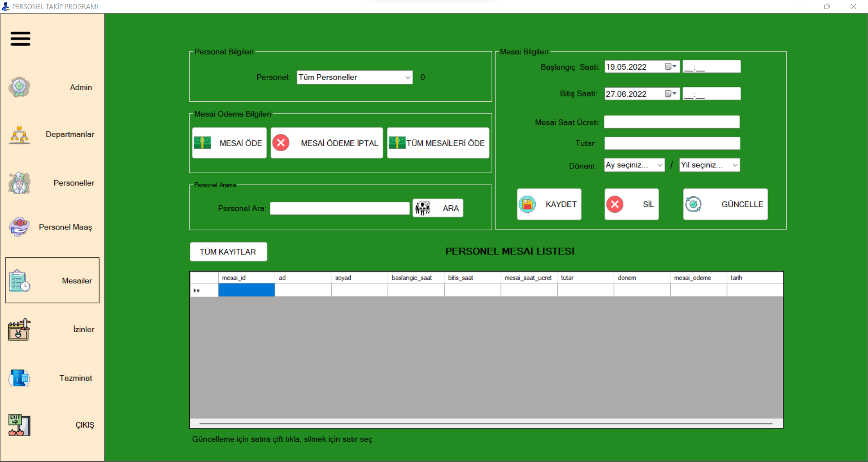This screenshot has width=868, height=462.
Task: Open Departmanlar using its org-chart icon
Action: (19, 135)
